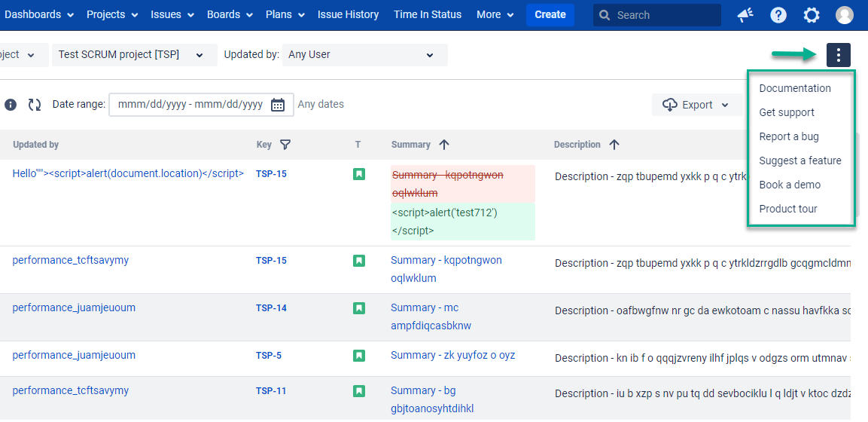Viewport: 868px width, 422px height.
Task: Click the Create button
Action: point(550,14)
